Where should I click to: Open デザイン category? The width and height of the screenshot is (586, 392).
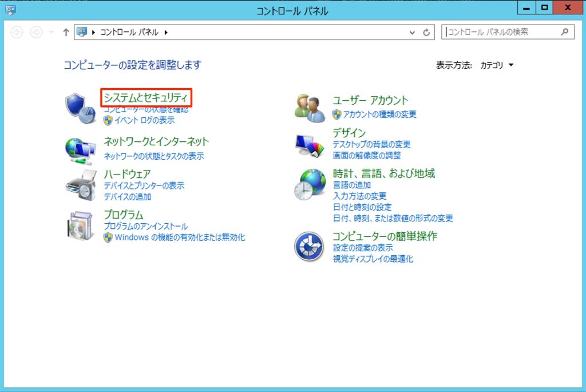pyautogui.click(x=349, y=133)
